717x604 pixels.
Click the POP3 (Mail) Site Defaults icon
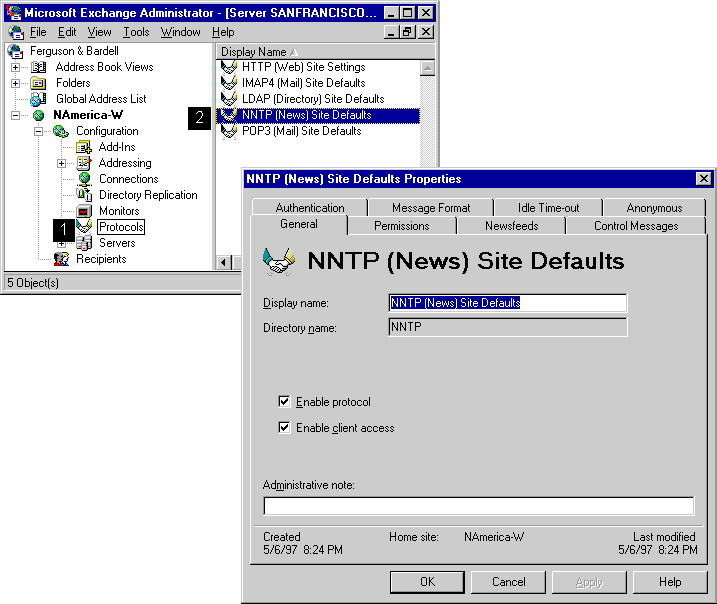point(229,131)
